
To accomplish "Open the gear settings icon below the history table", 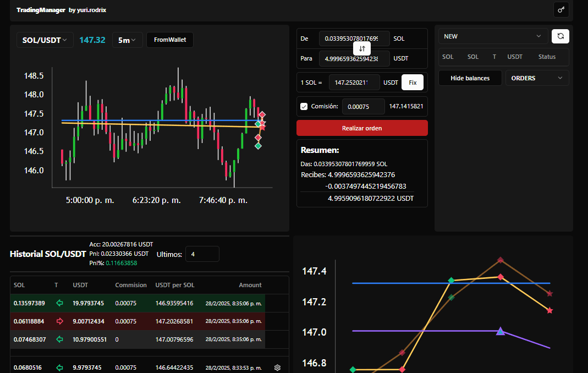I will pos(277,367).
